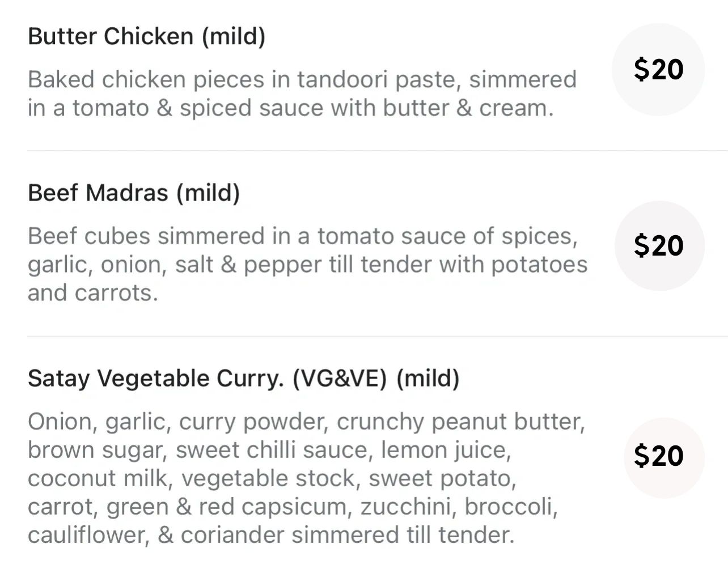The width and height of the screenshot is (728, 582).
Task: Click the (mild) label beside Butter Chicken
Action: coord(234,37)
